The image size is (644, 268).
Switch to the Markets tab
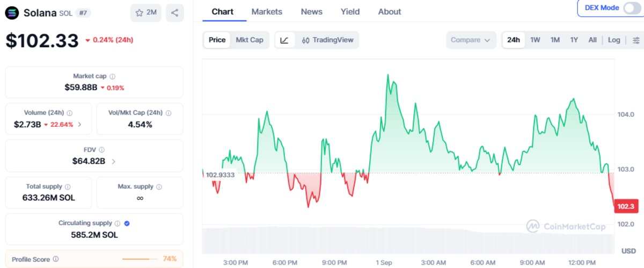267,11
